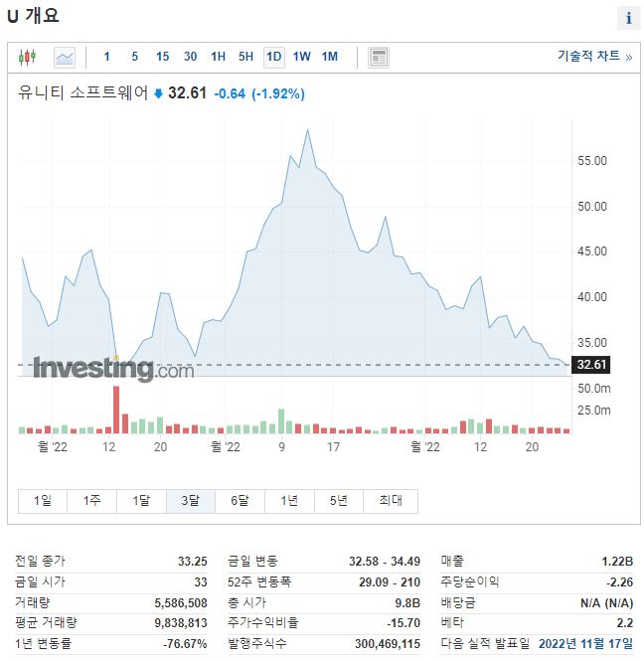The height and width of the screenshot is (662, 644).
Task: Choose the 5H interval
Action: coord(246,57)
